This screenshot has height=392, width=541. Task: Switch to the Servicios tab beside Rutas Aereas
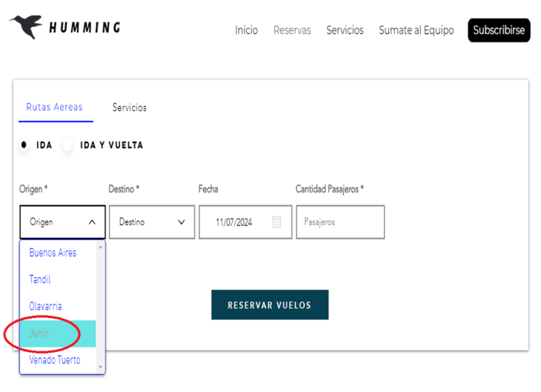[130, 108]
